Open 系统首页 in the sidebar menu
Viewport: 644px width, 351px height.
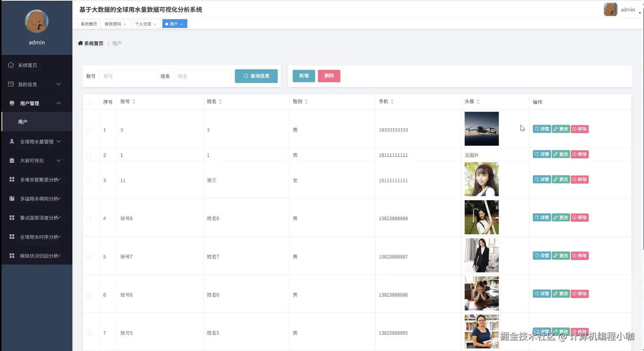pyautogui.click(x=37, y=65)
